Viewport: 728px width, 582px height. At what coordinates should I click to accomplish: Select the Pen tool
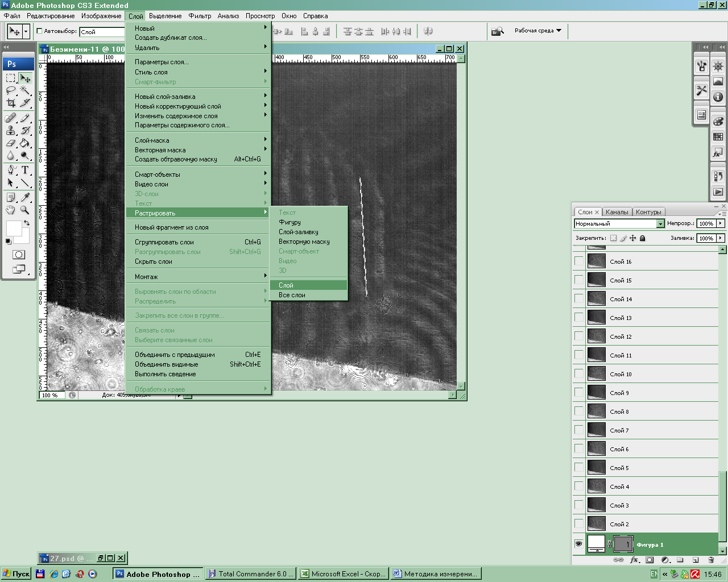[11, 170]
